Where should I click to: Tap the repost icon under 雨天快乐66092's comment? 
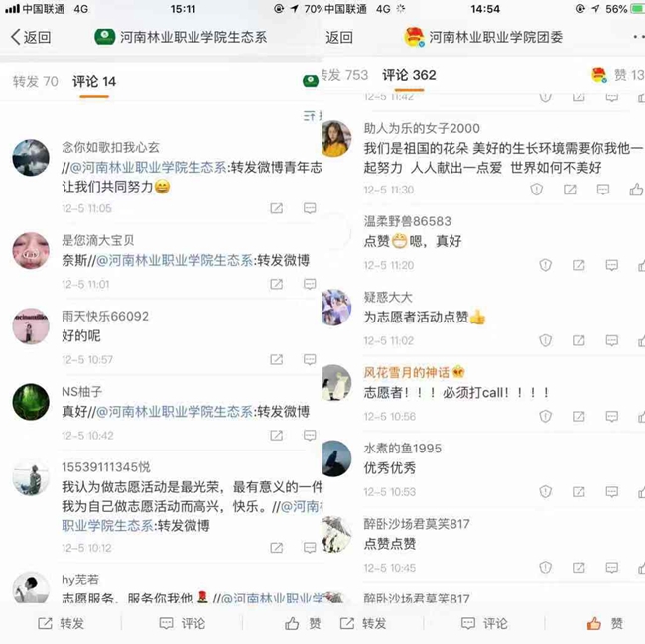point(276,360)
